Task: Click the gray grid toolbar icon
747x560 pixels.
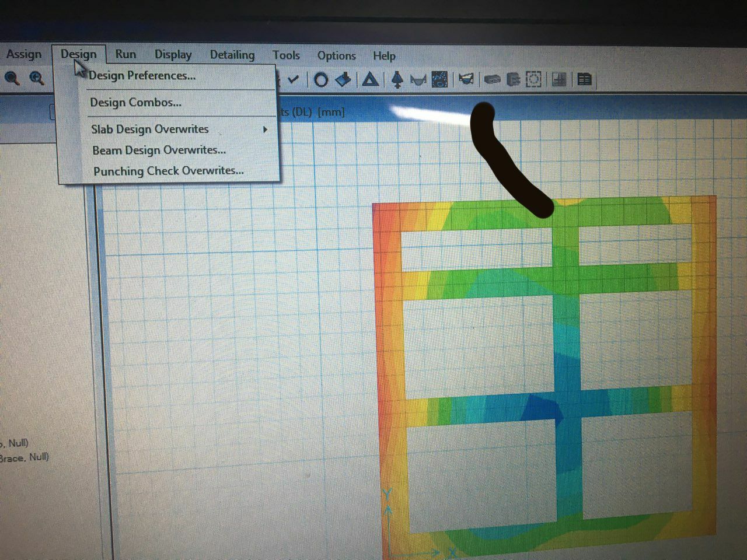Action: point(559,79)
